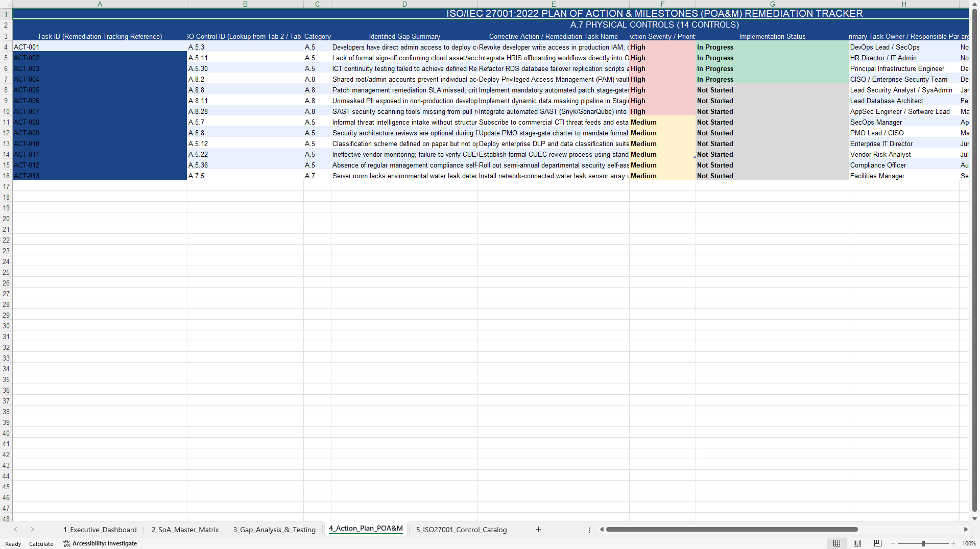Select cell with control ID A.5.30
Screen dimensions: 980x549
pos(245,68)
